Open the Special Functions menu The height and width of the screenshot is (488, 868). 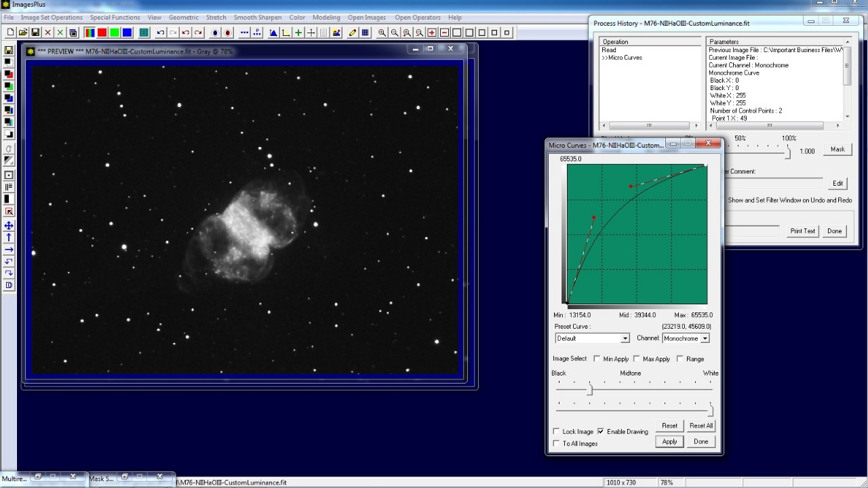pos(115,17)
